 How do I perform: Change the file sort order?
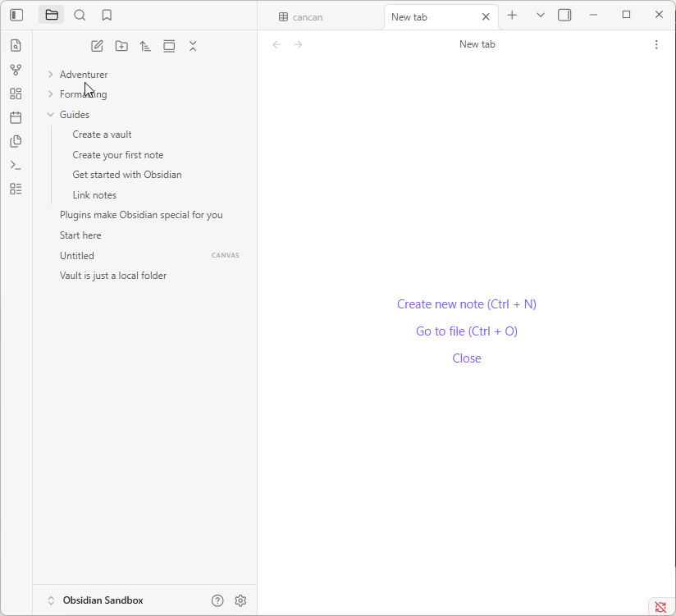pos(145,46)
